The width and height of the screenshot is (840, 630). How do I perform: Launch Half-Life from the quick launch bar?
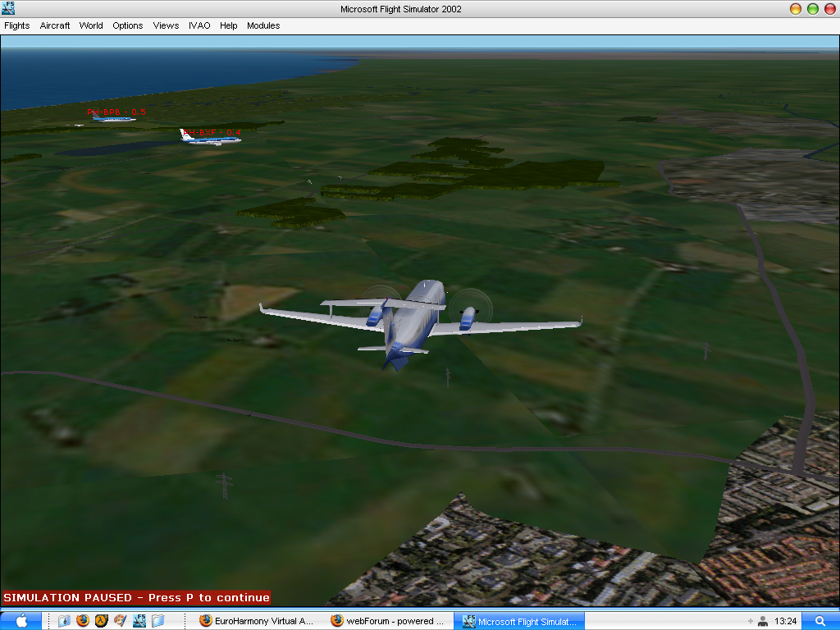[101, 620]
